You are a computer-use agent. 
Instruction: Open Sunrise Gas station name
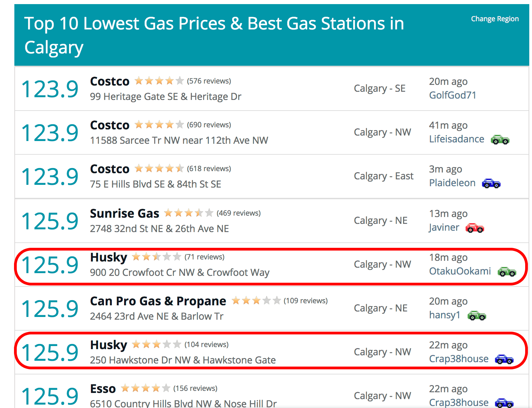pos(124,214)
